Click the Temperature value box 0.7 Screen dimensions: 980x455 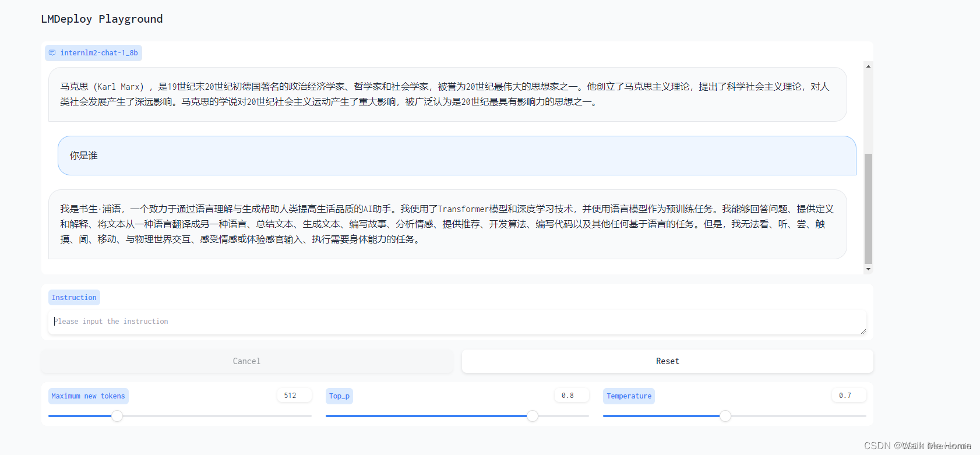coord(849,396)
